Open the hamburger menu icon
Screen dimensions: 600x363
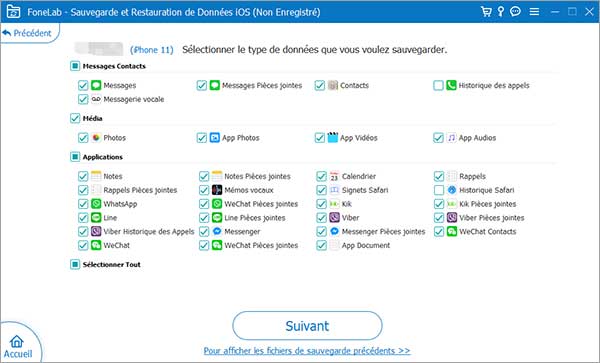pos(534,12)
